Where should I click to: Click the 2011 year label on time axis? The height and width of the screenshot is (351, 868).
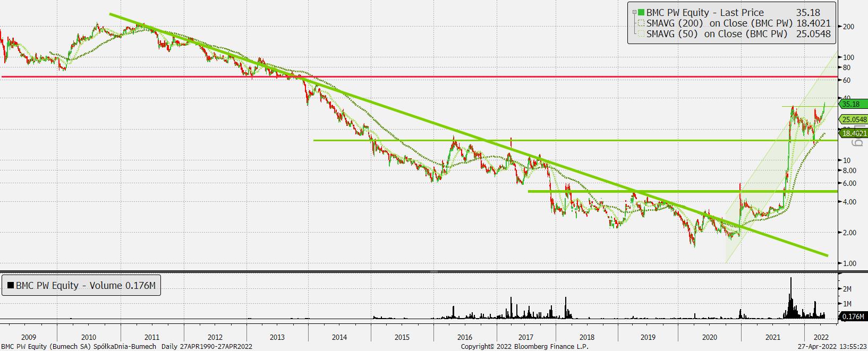152,337
